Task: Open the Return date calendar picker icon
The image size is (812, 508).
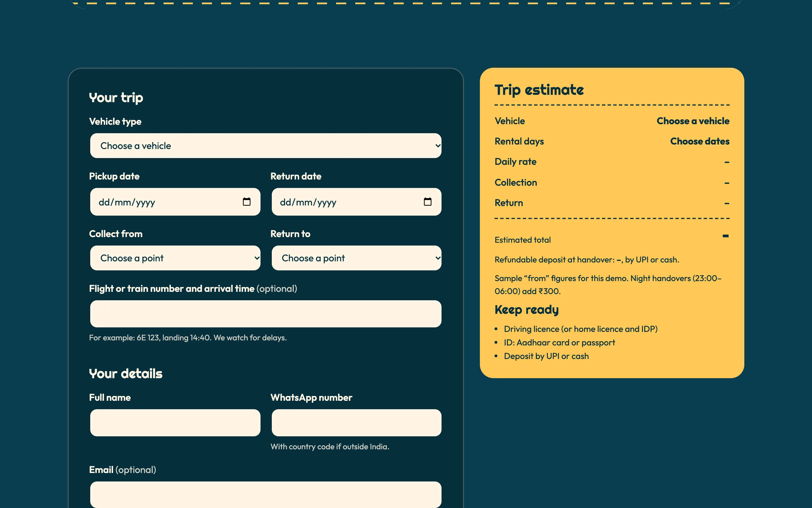Action: [x=427, y=202]
